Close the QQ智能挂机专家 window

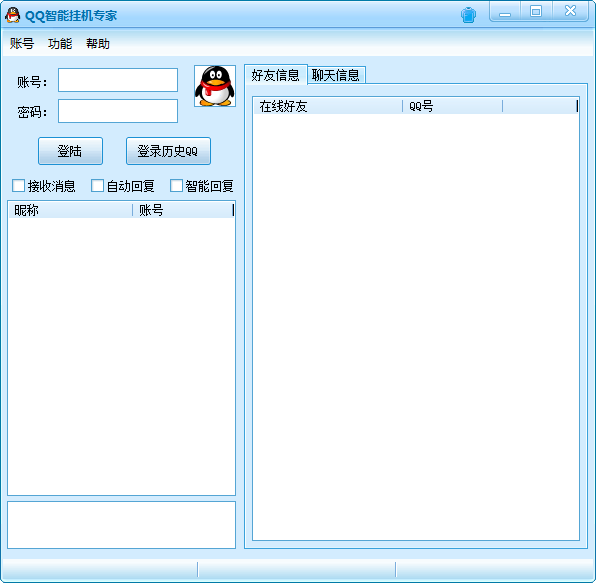coord(570,11)
